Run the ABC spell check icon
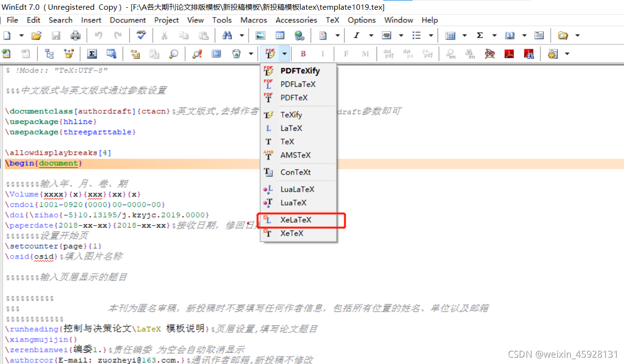The width and height of the screenshot is (624, 364). [x=141, y=35]
